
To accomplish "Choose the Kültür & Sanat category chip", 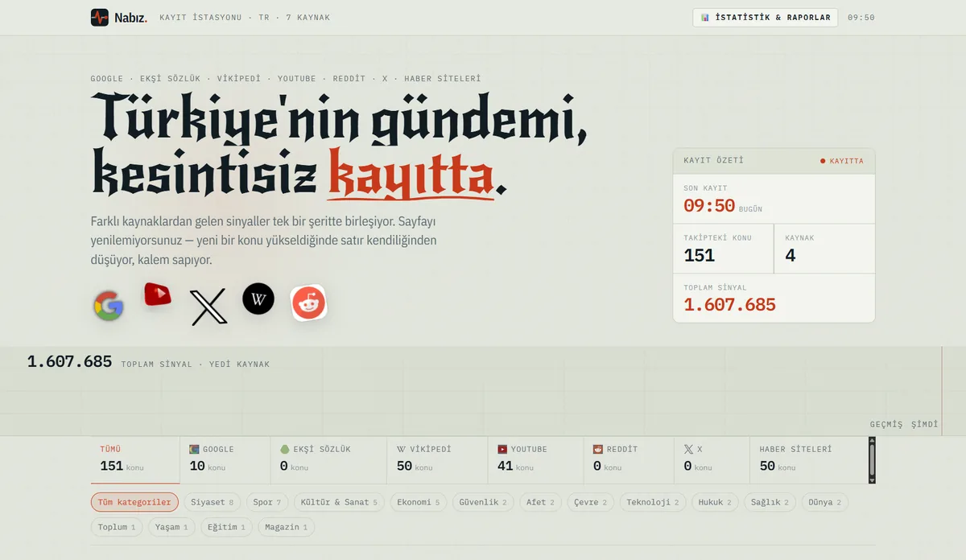I will (x=339, y=503).
